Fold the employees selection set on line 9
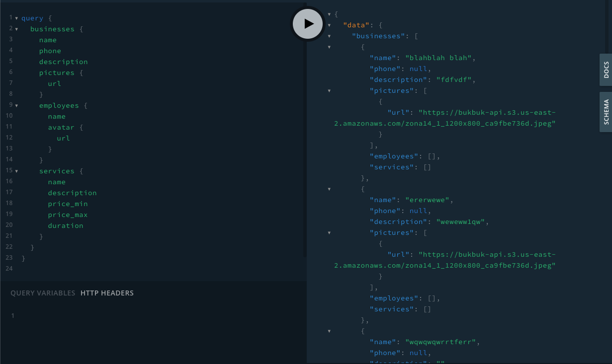 click(x=16, y=105)
